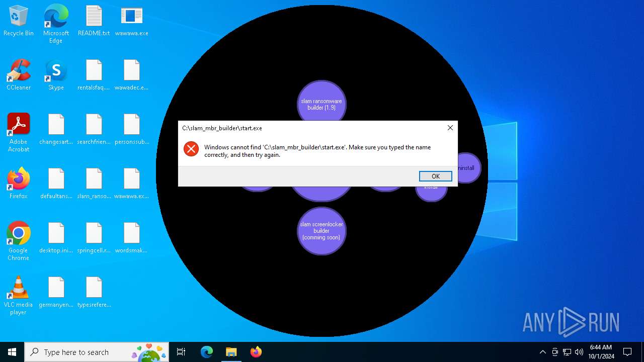Image resolution: width=644 pixels, height=362 pixels.
Task: Open Microsoft Edge from the taskbar
Action: point(207,352)
